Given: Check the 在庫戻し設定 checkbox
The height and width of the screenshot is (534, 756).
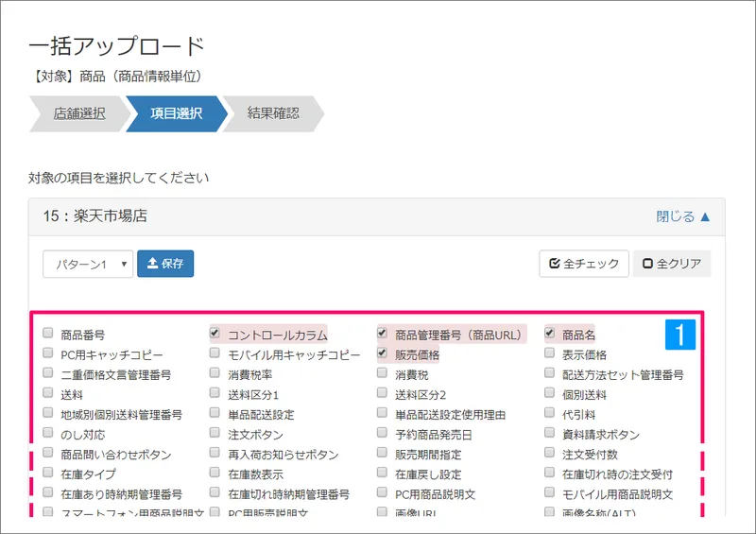Looking at the screenshot, I should 382,472.
